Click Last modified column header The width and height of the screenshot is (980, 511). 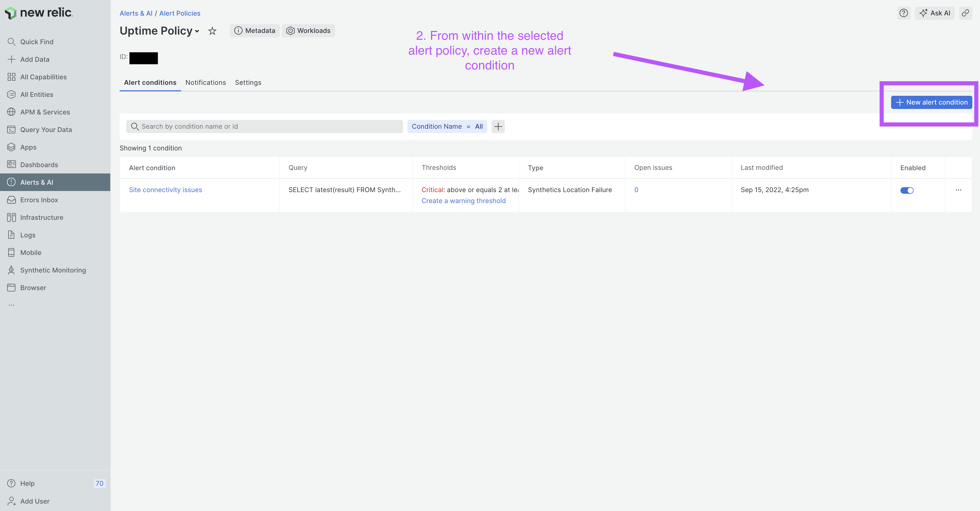[762, 168]
